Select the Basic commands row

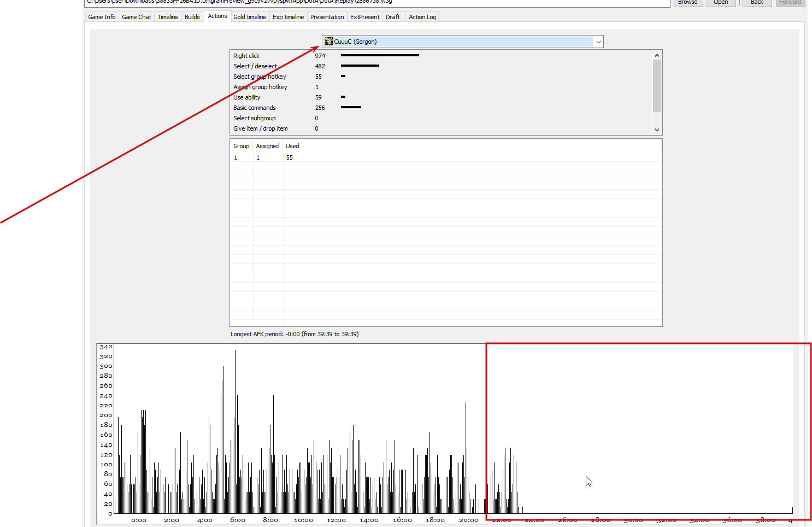tap(442, 108)
